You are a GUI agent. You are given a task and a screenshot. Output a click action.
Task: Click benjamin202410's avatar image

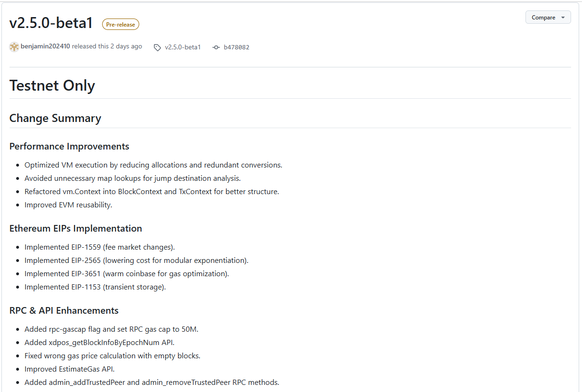pos(14,47)
